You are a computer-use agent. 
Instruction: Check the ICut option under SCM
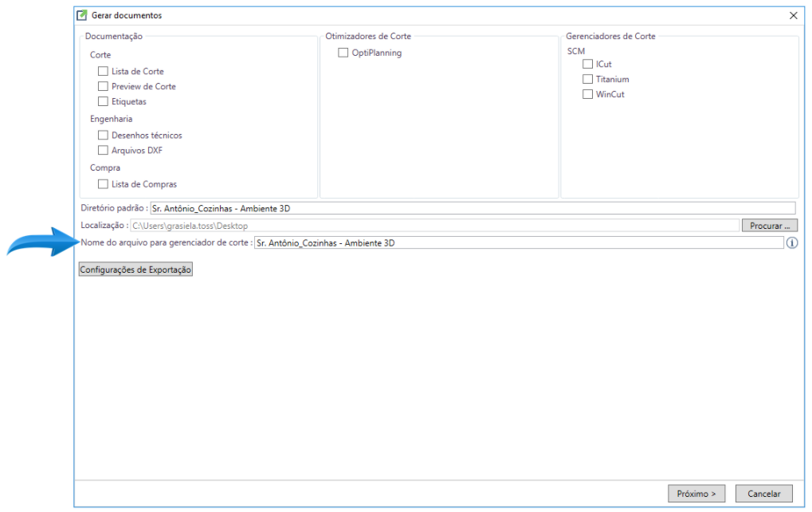[587, 64]
